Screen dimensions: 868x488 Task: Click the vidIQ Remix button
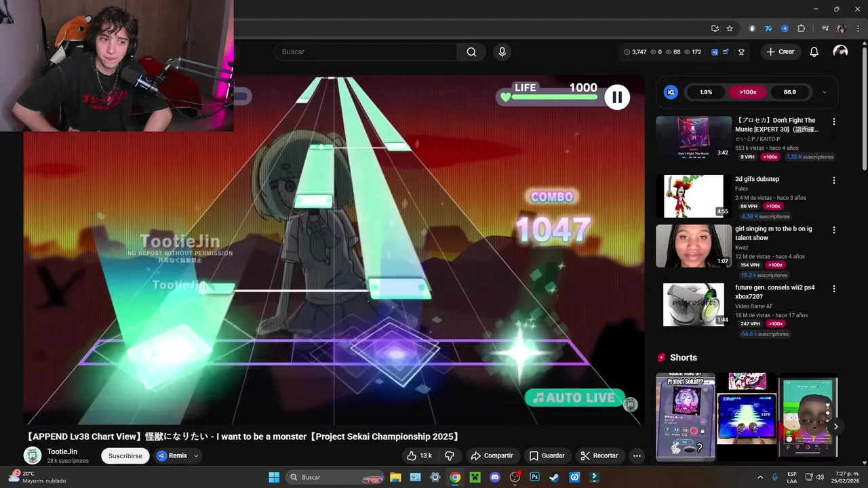173,456
